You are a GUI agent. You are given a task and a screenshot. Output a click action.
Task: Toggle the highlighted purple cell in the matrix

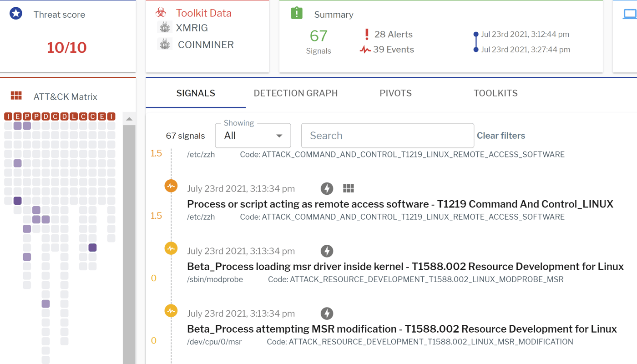(17, 200)
